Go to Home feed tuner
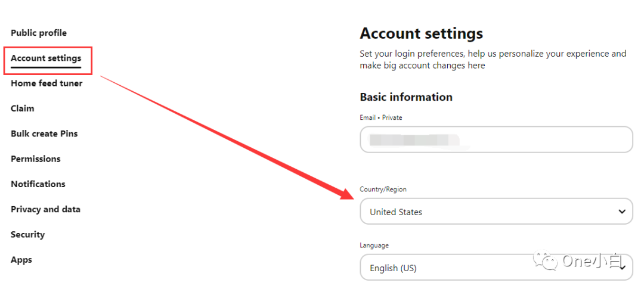The image size is (644, 289). point(47,83)
